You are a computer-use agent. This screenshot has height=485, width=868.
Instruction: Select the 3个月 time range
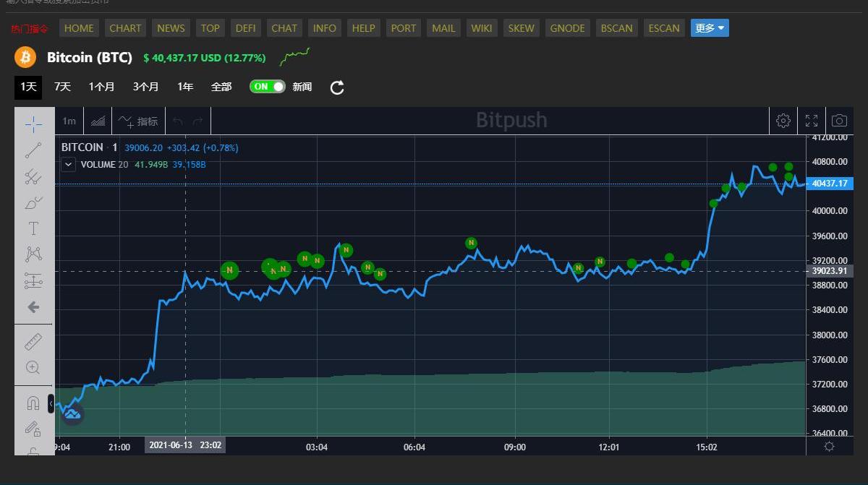click(x=145, y=87)
